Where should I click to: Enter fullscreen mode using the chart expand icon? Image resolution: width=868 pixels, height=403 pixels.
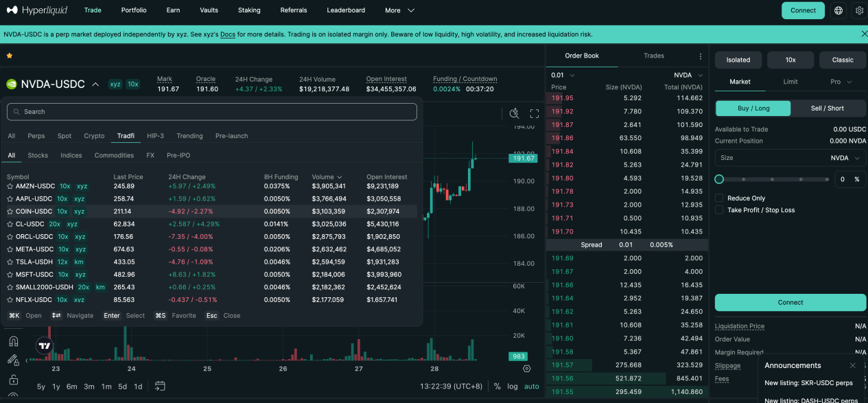pos(535,114)
